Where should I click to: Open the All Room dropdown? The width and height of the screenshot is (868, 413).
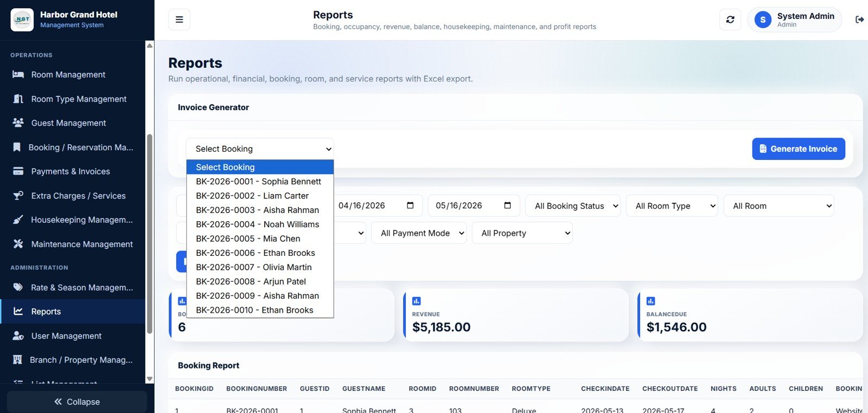pos(778,206)
